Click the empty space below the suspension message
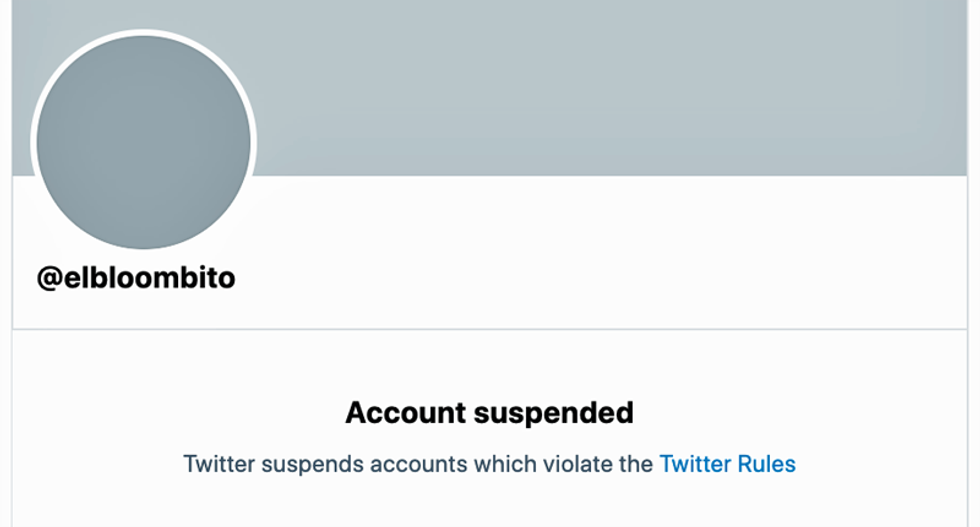The image size is (980, 527). tap(490, 505)
